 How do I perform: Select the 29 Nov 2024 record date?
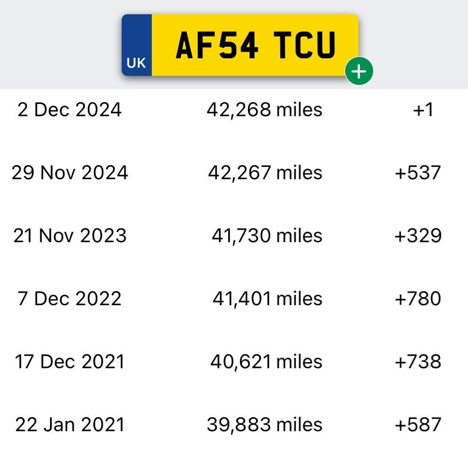coord(70,172)
